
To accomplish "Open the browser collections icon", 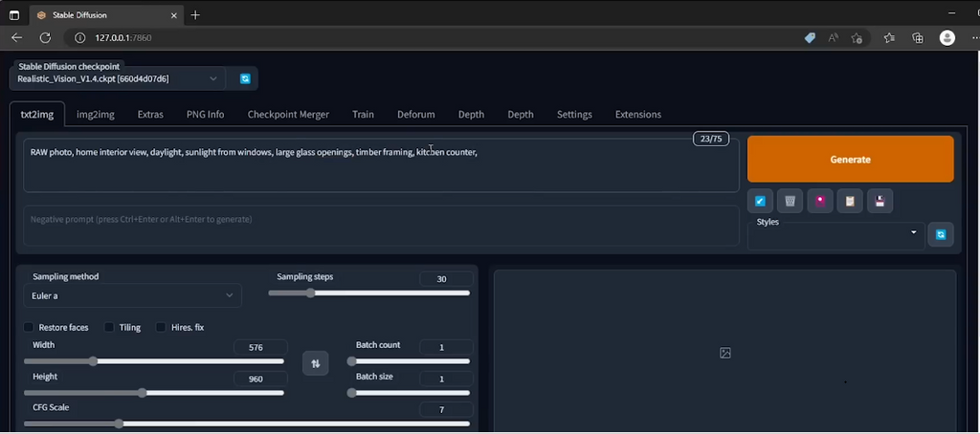I will pyautogui.click(x=918, y=38).
